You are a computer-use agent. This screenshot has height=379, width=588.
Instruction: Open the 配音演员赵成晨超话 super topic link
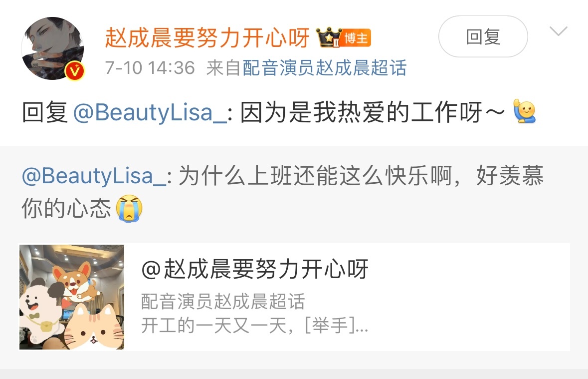pos(324,68)
